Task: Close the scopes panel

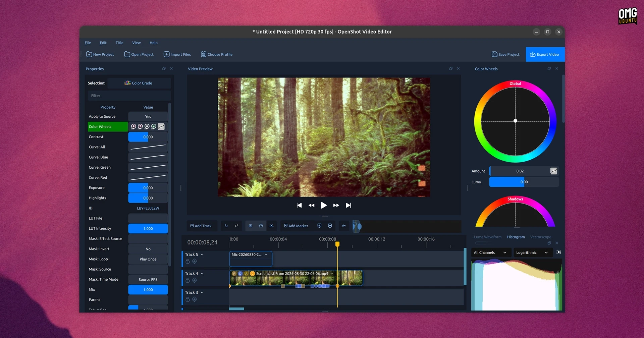Action: point(557,243)
